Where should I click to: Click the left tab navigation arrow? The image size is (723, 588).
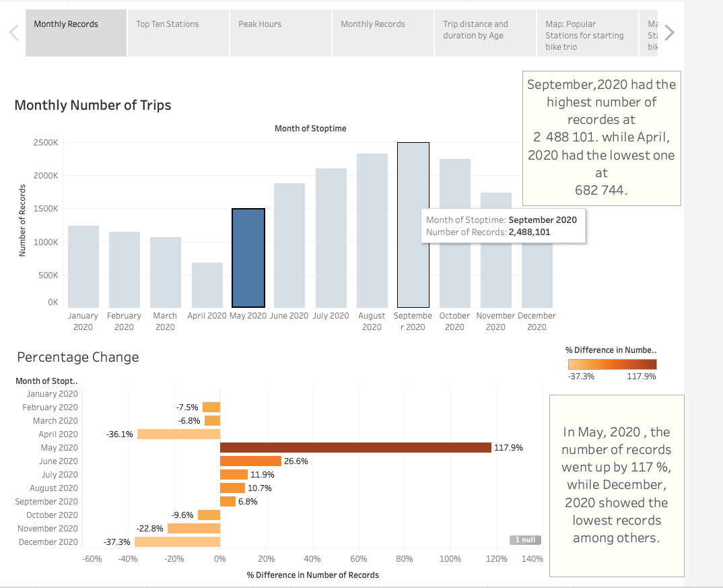click(x=13, y=32)
